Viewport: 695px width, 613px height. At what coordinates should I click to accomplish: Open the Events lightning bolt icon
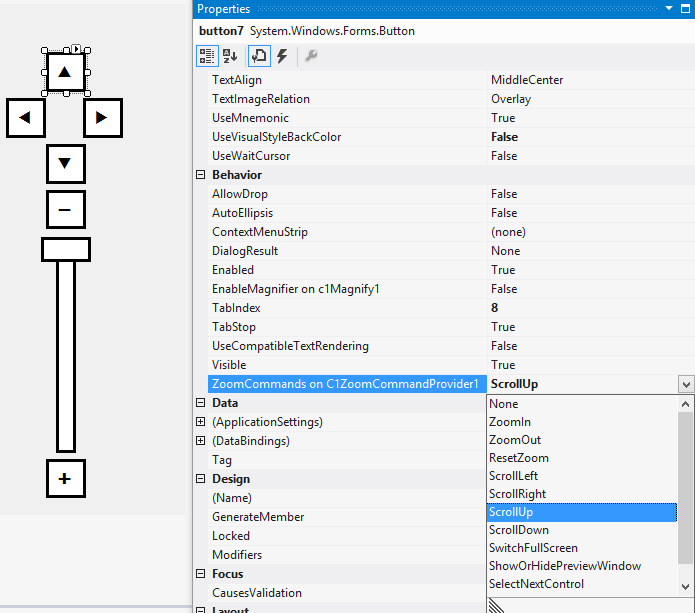pyautogui.click(x=282, y=57)
